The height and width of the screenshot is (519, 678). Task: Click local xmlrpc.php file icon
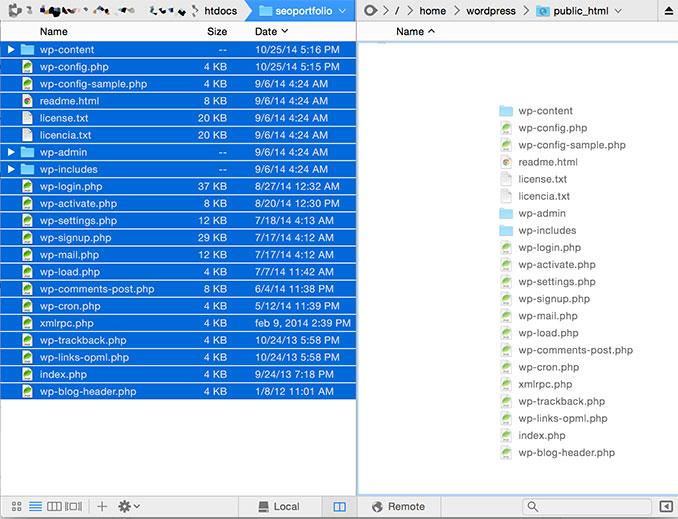(27, 323)
